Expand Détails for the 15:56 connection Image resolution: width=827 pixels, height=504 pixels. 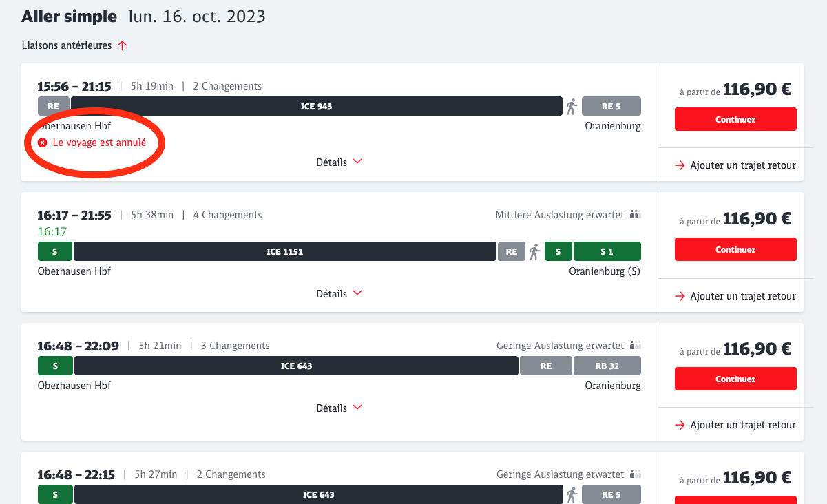(x=339, y=162)
